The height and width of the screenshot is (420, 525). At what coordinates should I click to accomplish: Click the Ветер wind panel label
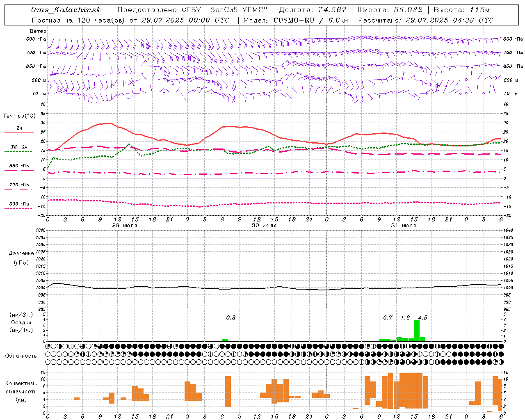tap(38, 31)
